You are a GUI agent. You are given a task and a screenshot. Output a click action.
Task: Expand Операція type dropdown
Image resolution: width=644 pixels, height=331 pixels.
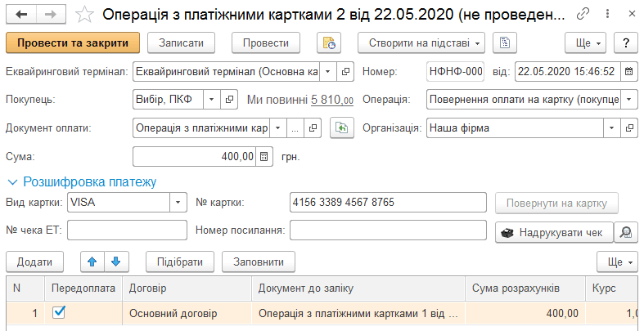point(628,99)
